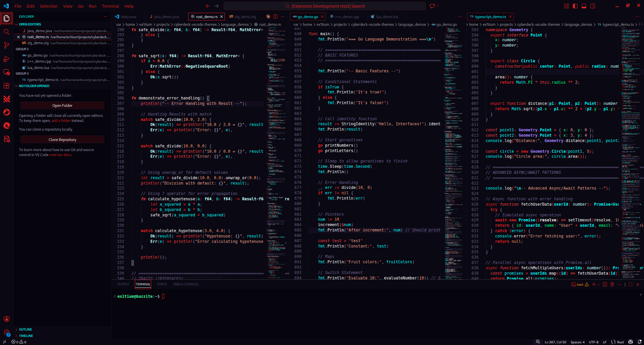This screenshot has height=345, width=644.
Task: Kill the terminal using the trash icon
Action: [612, 284]
